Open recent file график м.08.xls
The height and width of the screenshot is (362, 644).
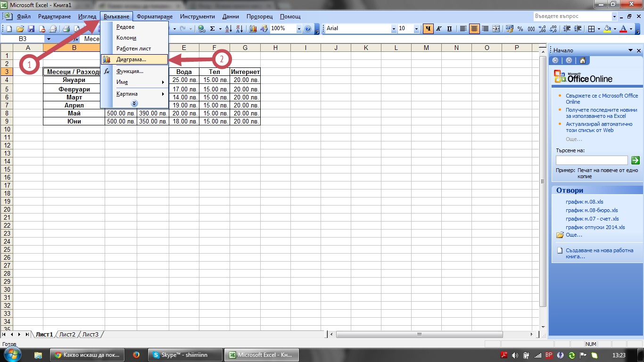585,202
